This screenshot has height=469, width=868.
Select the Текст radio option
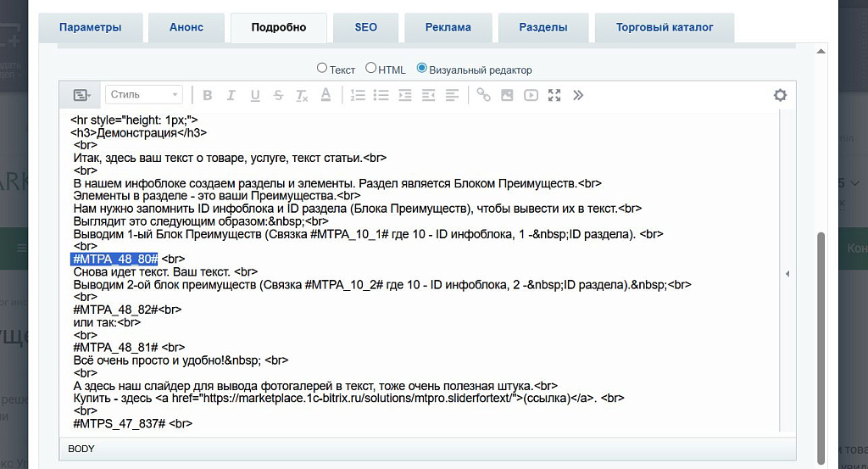[322, 69]
